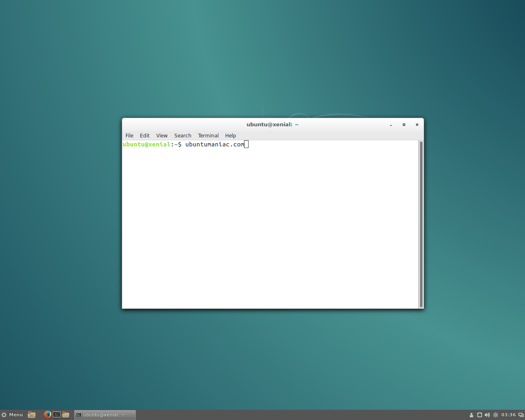The height and width of the screenshot is (420, 525).
Task: Click the show desktop folder icon
Action: pos(32,415)
